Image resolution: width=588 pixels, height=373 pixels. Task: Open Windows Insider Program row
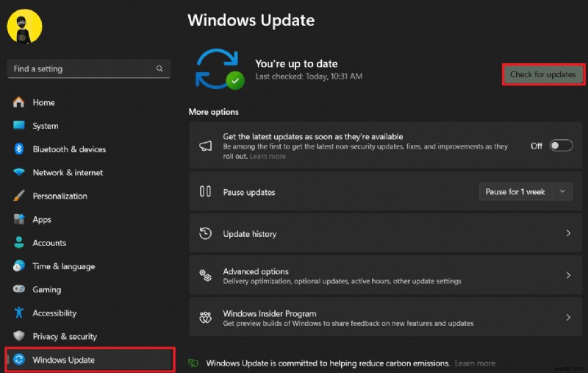(x=385, y=318)
